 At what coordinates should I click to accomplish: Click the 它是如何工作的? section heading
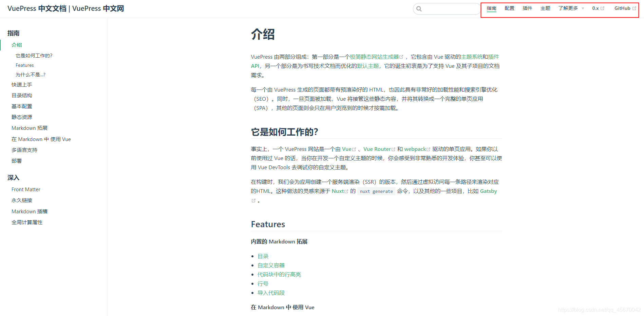point(284,132)
